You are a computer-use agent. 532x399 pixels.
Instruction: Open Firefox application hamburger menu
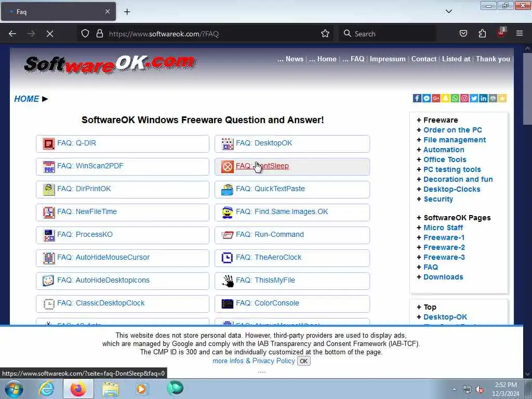[520, 34]
